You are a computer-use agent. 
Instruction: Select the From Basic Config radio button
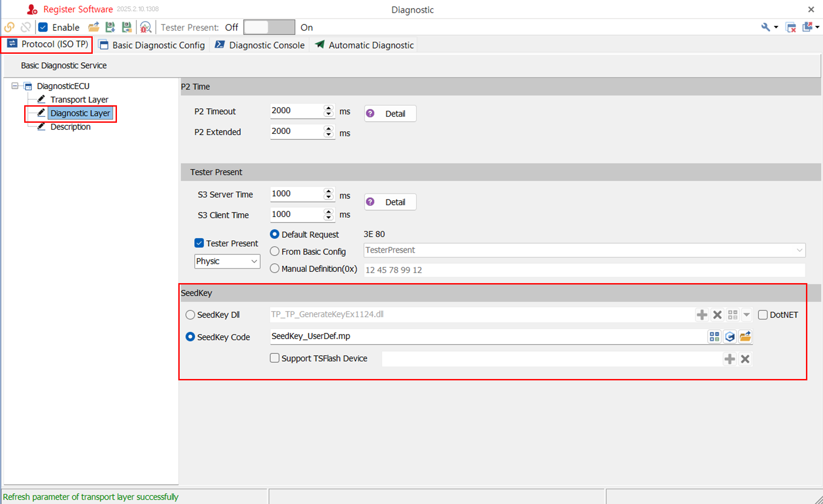(x=275, y=251)
